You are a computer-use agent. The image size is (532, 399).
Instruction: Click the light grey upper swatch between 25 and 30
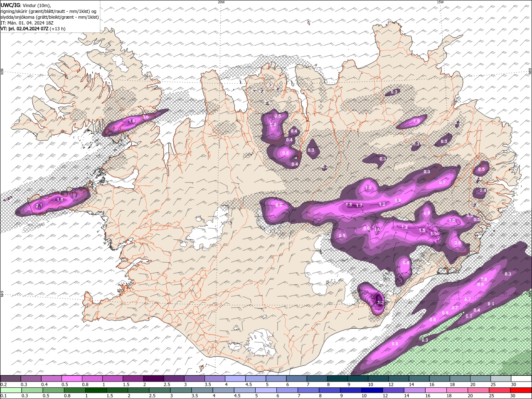point(501,379)
